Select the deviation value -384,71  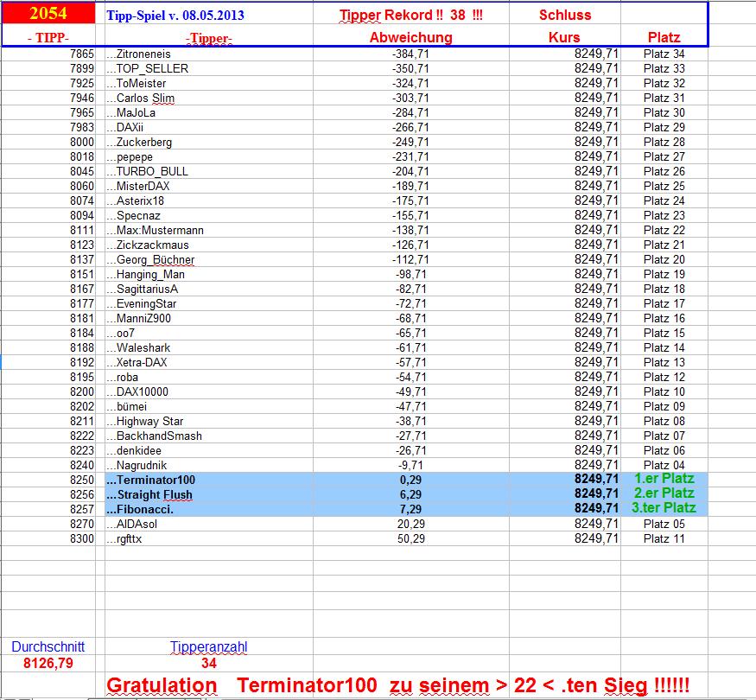(x=410, y=54)
